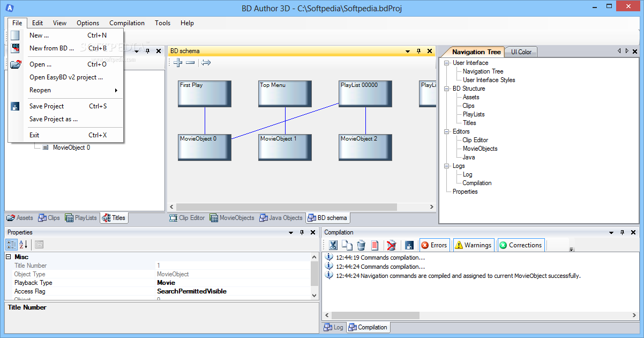Viewport: 644px width, 338px height.
Task: Click the zoom out minus icon in BD schema
Action: (190, 63)
